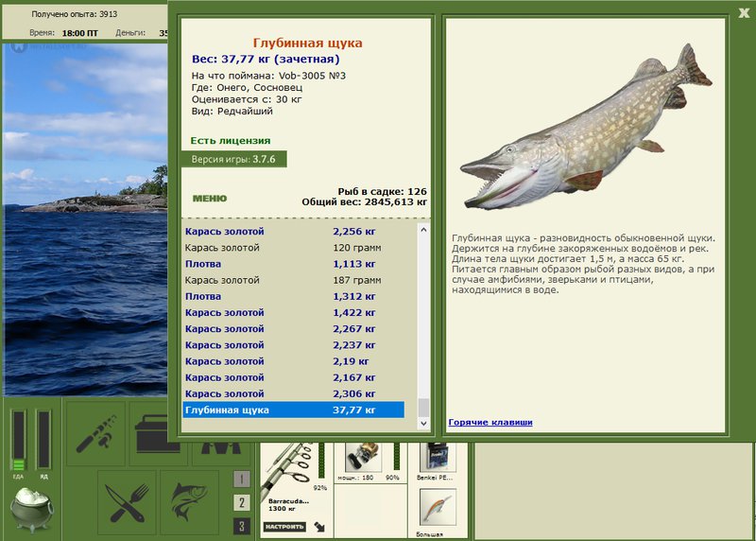Image resolution: width=756 pixels, height=541 pixels.
Task: Close the fish info window with X
Action: coord(744,13)
